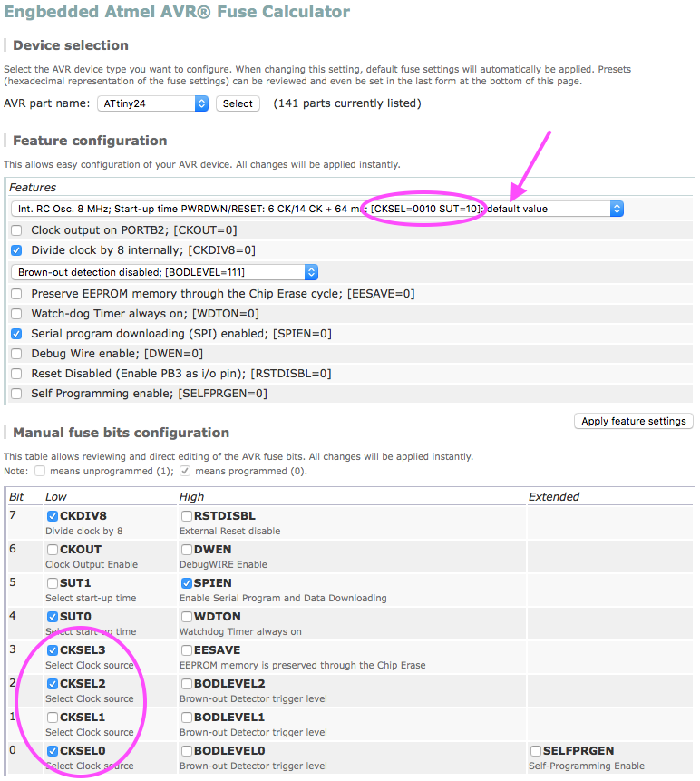Click the 'Extended' column header
This screenshot has width=700, height=781.
pyautogui.click(x=554, y=496)
